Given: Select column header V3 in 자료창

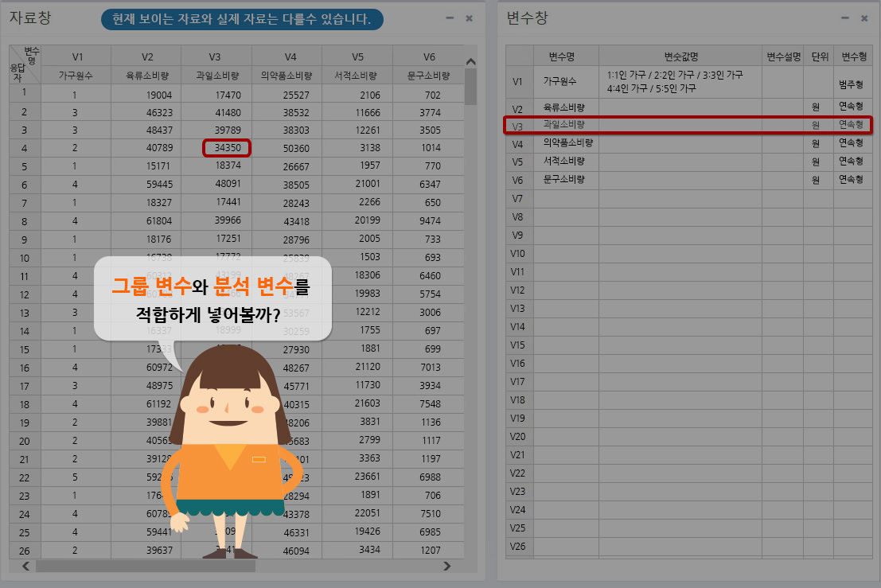Looking at the screenshot, I should (215, 56).
